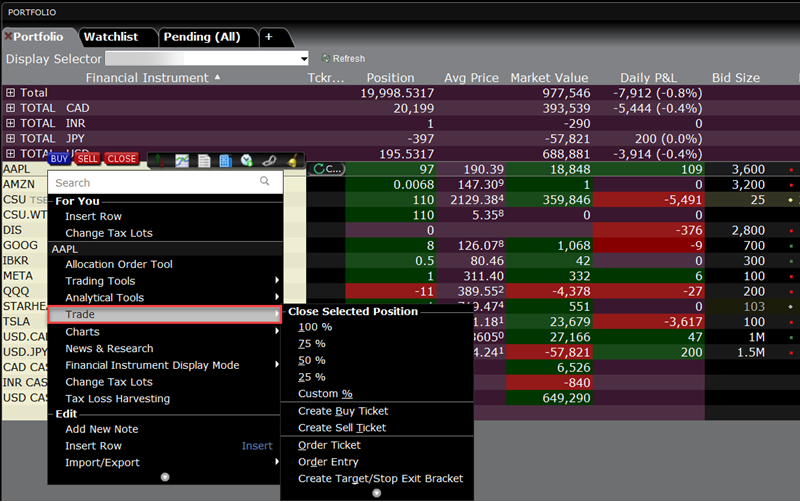Click the Position column header
This screenshot has width=800, height=502.
coord(390,78)
